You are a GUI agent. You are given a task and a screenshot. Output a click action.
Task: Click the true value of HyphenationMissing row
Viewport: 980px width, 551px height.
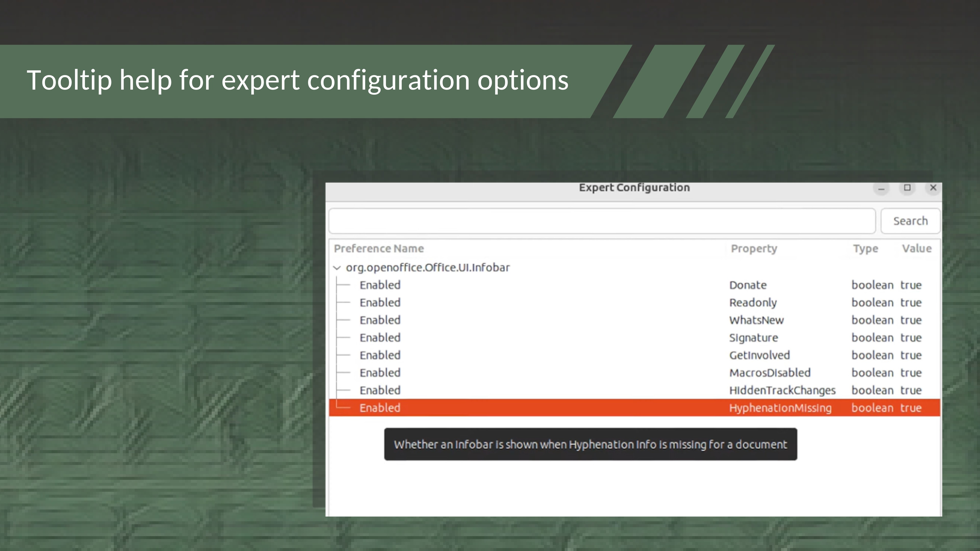[911, 408]
